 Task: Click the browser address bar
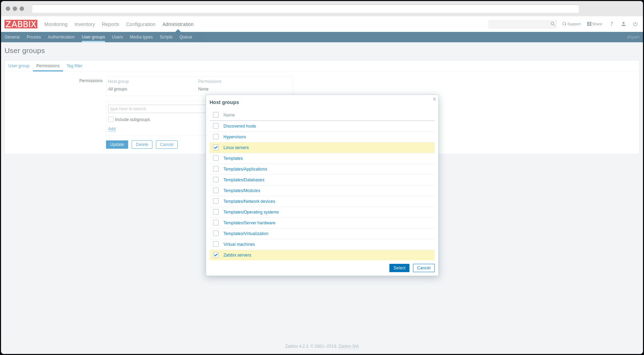click(305, 9)
